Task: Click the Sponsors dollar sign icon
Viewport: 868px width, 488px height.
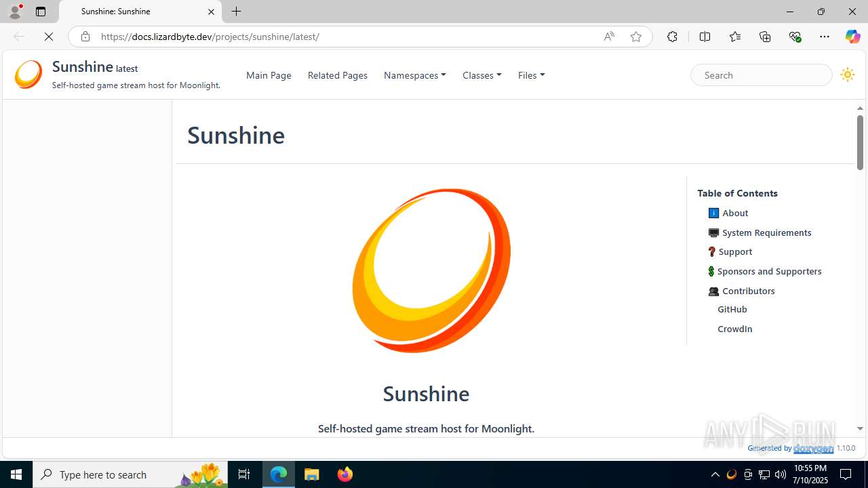Action: pos(711,271)
